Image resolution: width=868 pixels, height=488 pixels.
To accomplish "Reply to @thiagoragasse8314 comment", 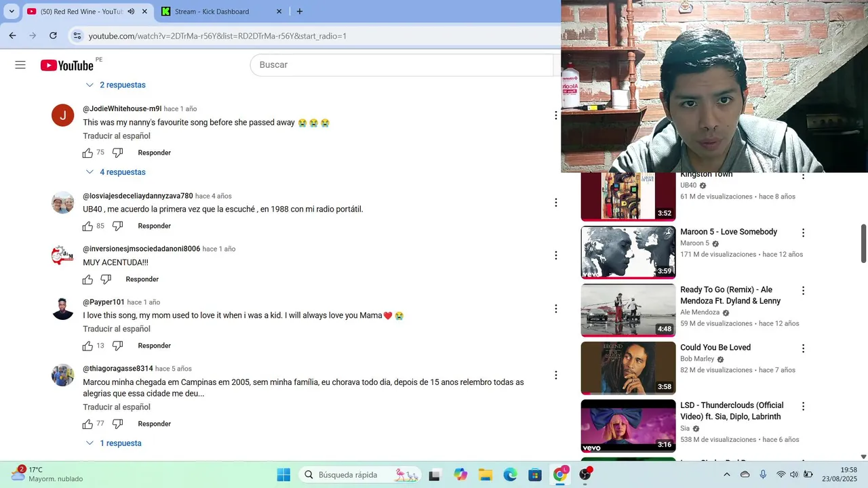I will pyautogui.click(x=155, y=424).
